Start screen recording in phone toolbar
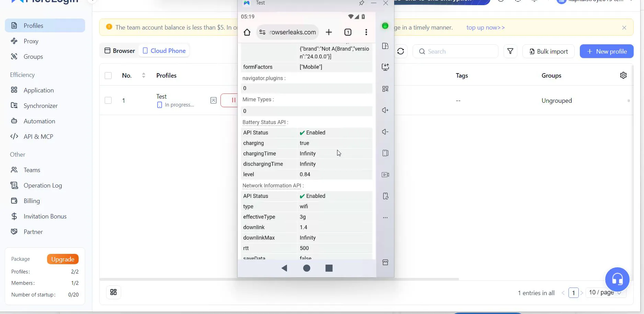644x314 pixels. 385,175
